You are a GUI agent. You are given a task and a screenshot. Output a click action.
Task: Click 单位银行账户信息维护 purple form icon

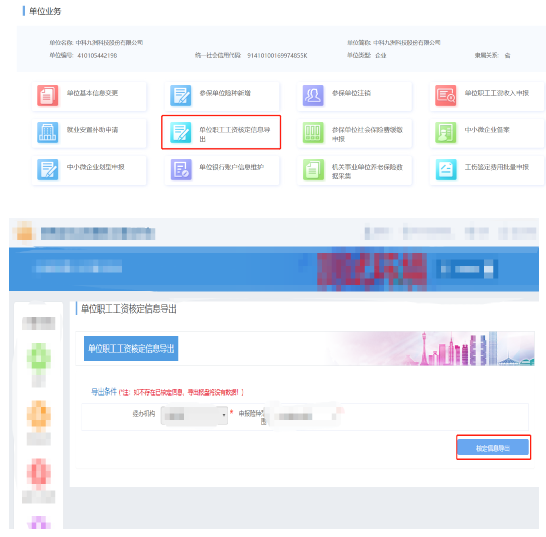point(181,169)
